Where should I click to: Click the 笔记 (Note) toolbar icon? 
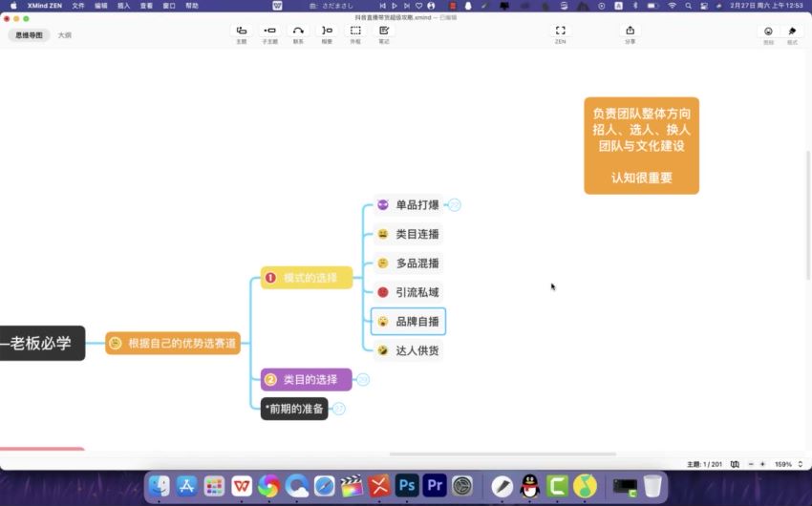(384, 31)
